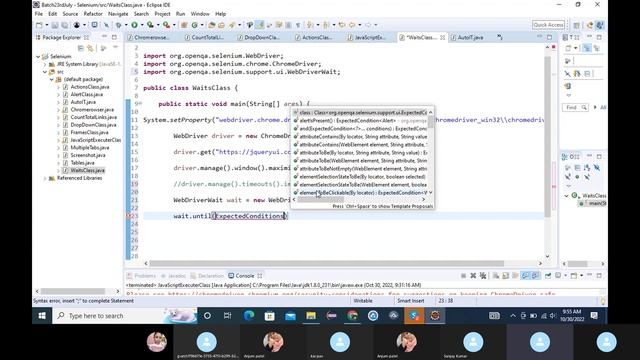Click the green Run button in toolbar
640x360 pixels.
click(134, 25)
